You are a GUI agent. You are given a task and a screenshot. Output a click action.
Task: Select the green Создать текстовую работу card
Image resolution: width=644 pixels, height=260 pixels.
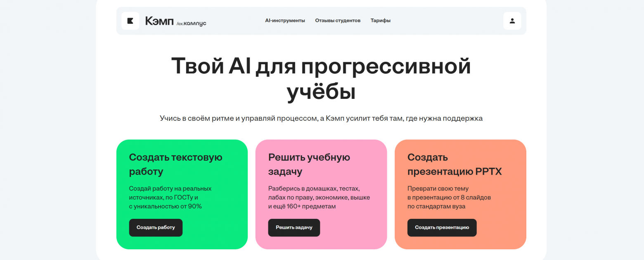click(182, 194)
